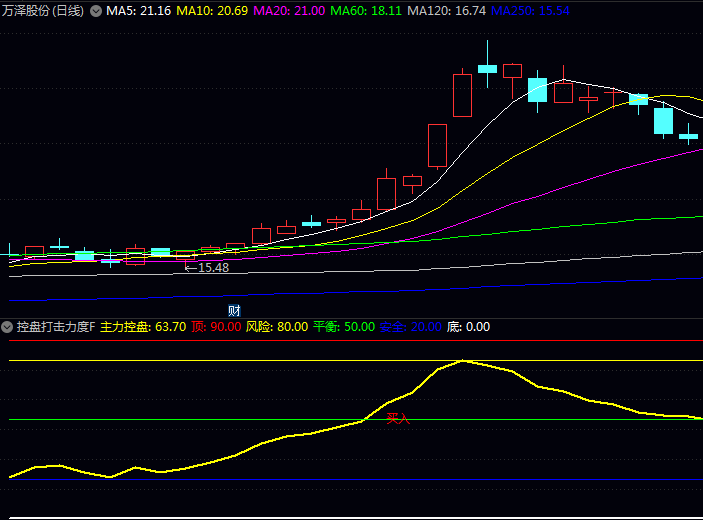Viewport: 703px width, 520px height.
Task: Click the blue 安全: 20.00 label
Action: 411,327
